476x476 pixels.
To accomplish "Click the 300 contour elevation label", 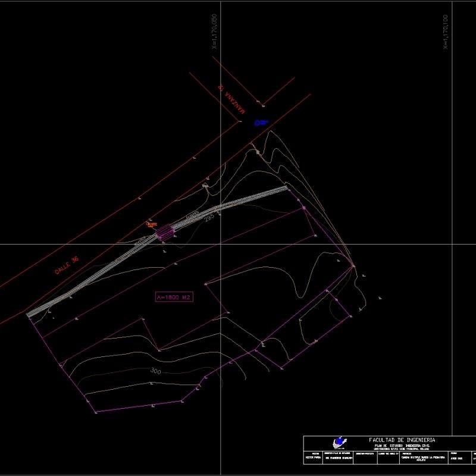I will [x=155, y=371].
